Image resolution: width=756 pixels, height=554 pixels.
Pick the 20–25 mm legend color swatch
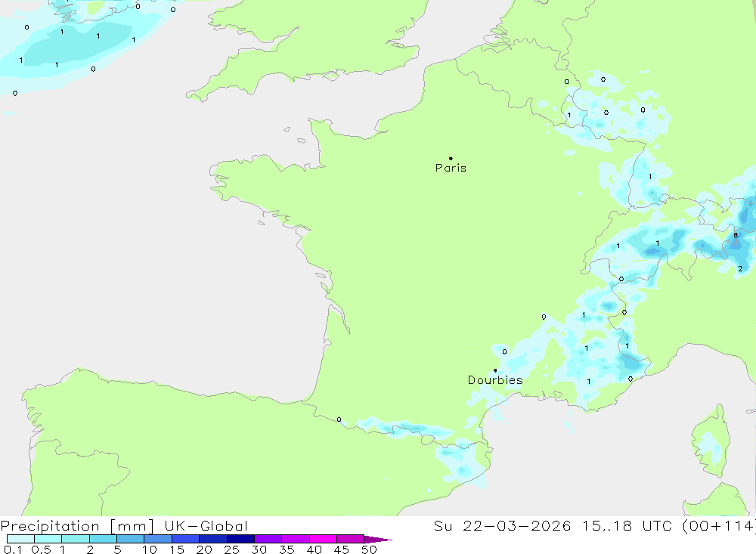coord(213,539)
